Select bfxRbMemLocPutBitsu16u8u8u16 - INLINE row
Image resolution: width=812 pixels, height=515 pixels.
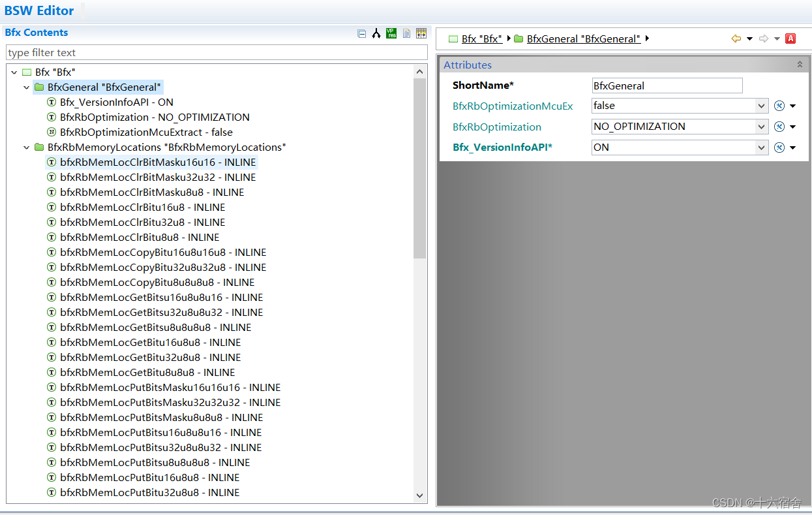coord(160,432)
